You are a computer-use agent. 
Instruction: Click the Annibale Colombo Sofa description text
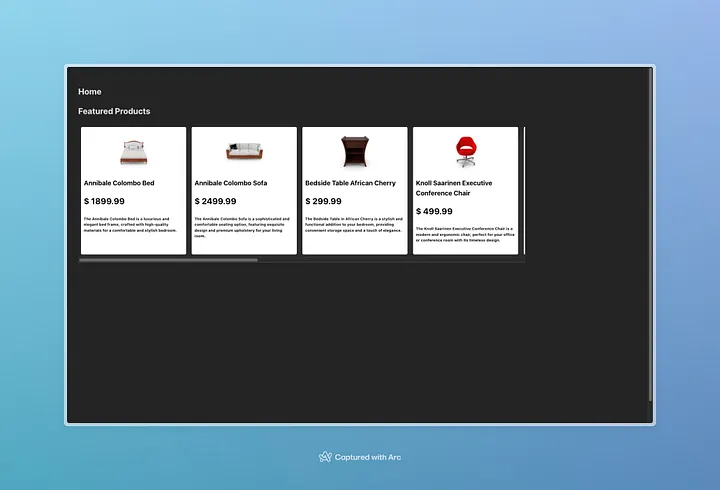242,227
